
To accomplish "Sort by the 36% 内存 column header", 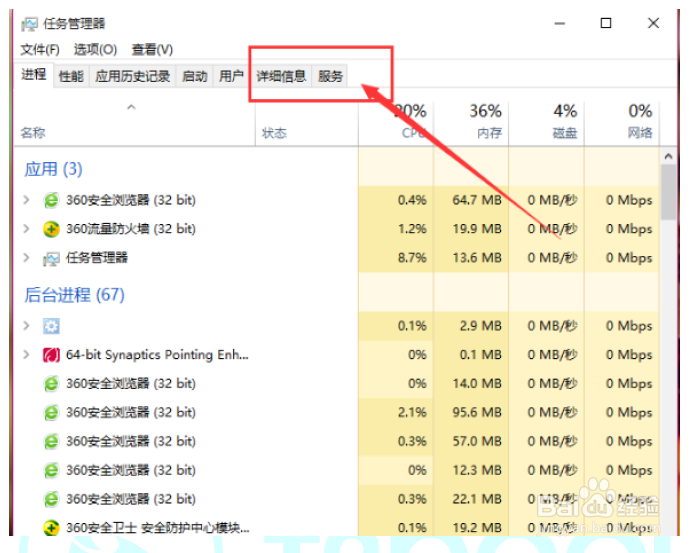I will click(471, 123).
